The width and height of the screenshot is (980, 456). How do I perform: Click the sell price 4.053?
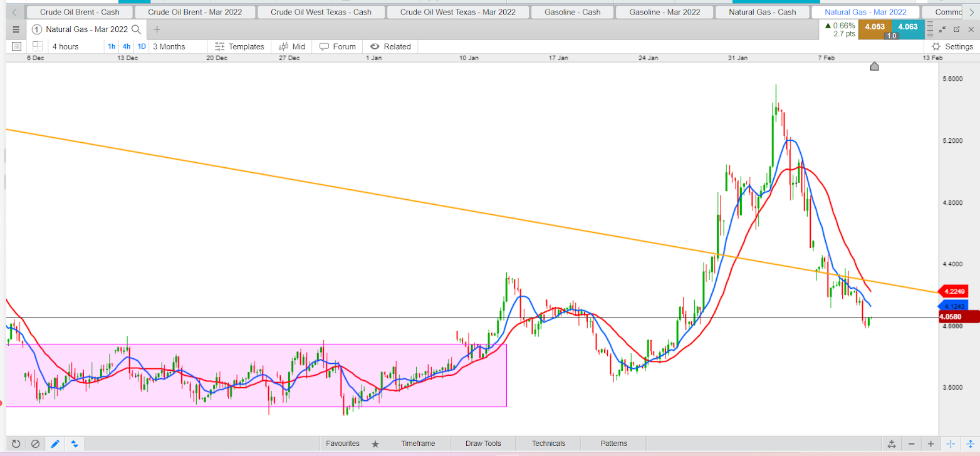[x=874, y=26]
